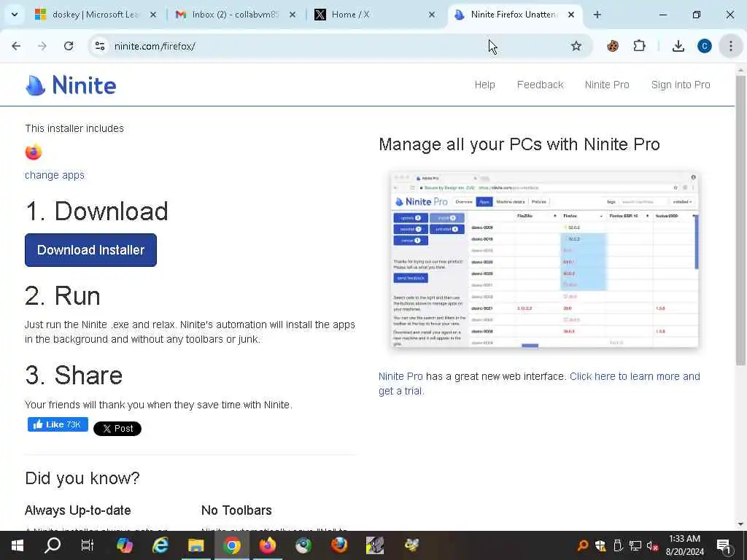Open the network tray icon
This screenshot has width=747, height=560.
pyautogui.click(x=635, y=545)
